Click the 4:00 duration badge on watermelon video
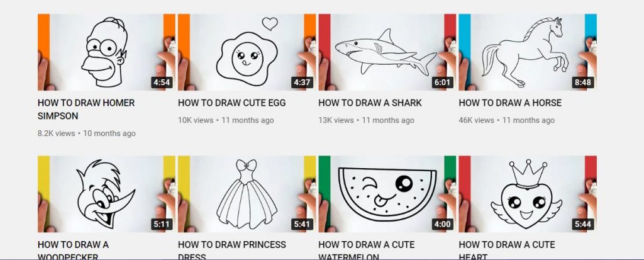 (x=442, y=224)
